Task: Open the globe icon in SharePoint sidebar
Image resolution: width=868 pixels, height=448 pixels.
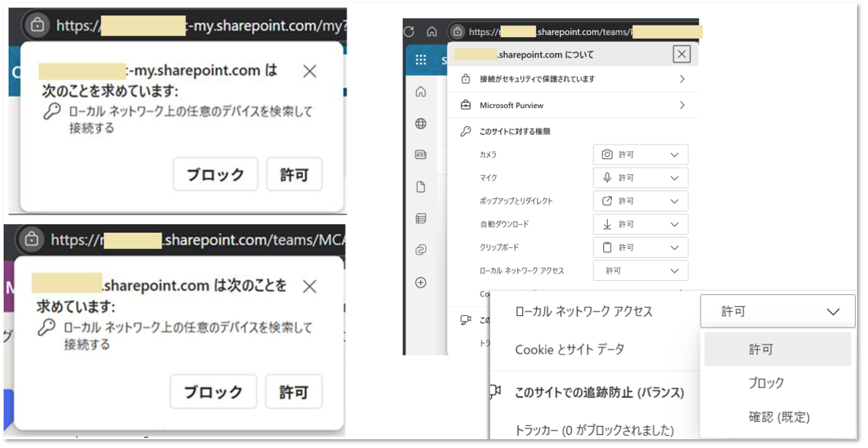Action: pyautogui.click(x=421, y=123)
